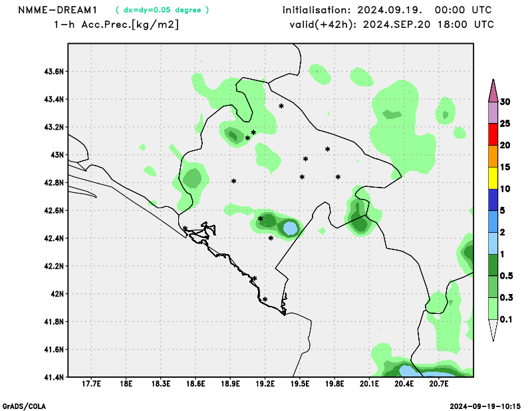Screen dimensions: 532x411
Task: Click the 42.4N latitude label
Action: click(54, 238)
